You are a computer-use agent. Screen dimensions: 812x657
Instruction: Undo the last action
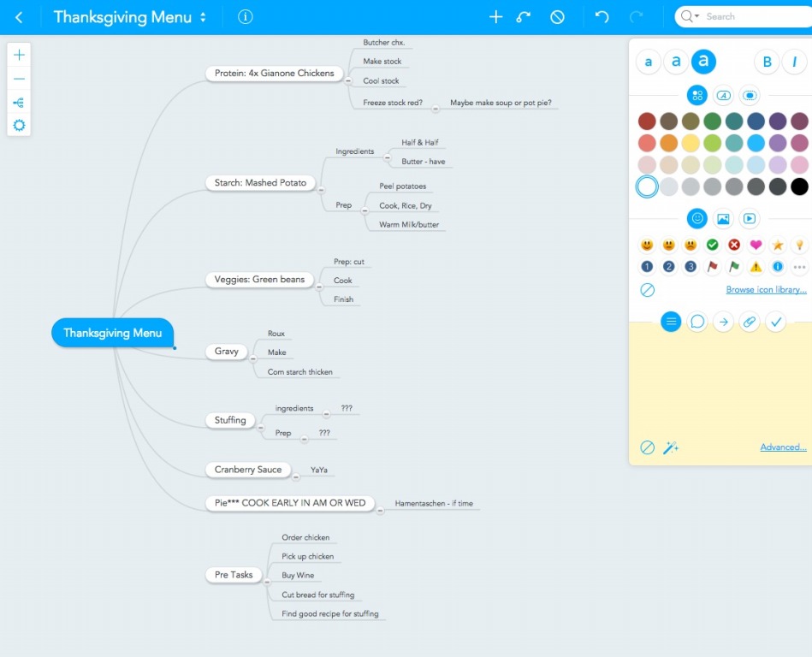coord(602,17)
